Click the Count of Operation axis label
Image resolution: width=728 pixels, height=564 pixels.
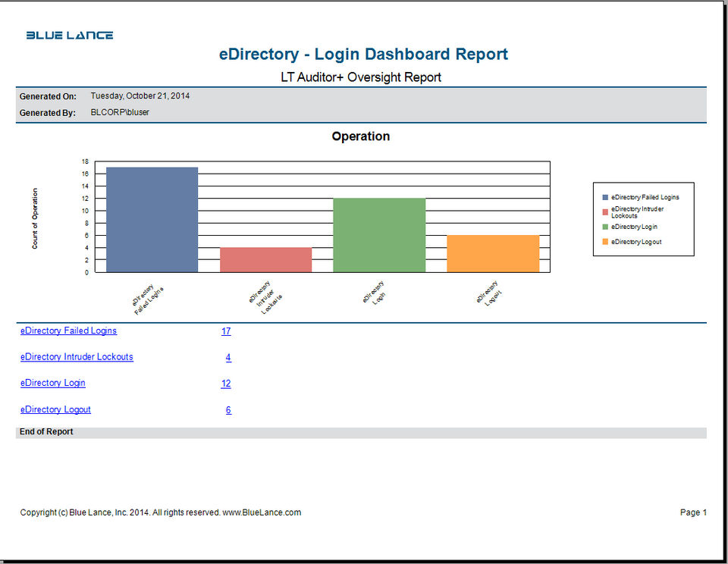tap(35, 218)
